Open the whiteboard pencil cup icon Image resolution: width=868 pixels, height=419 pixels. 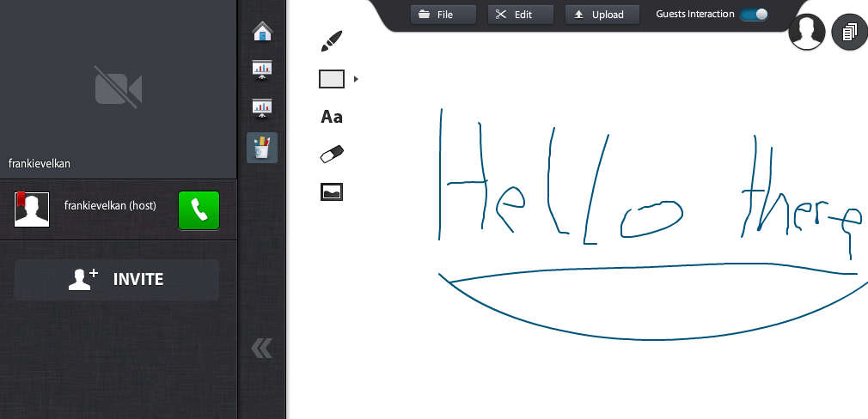[x=262, y=147]
